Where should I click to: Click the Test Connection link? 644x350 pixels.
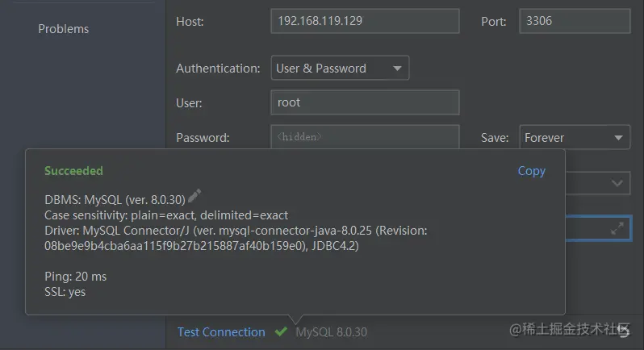(221, 331)
